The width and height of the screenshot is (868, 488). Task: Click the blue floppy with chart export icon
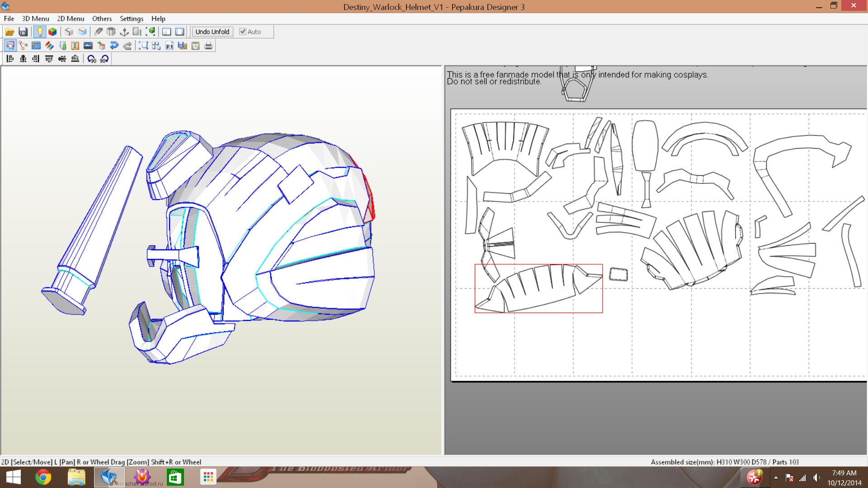click(183, 46)
